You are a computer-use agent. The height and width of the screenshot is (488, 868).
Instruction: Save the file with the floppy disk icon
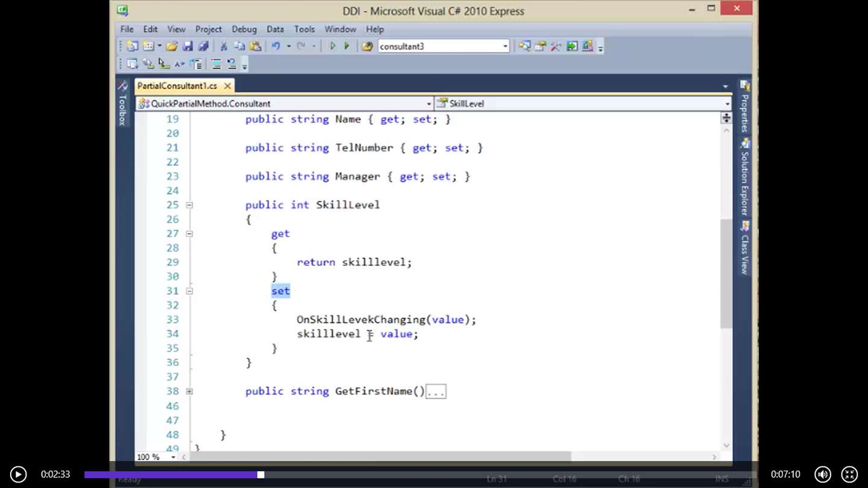(188, 46)
